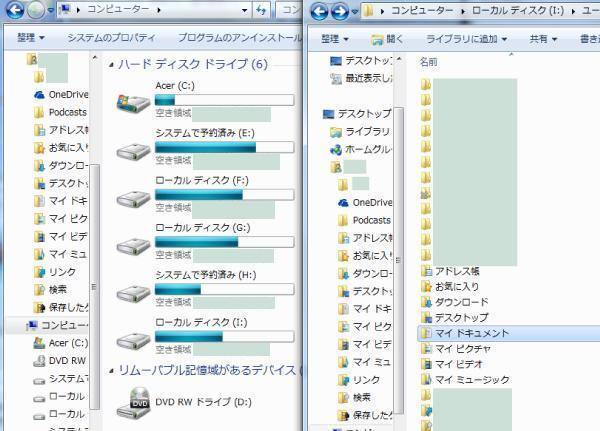Select ローカル ディスク (I:) drive icon

pos(131,341)
